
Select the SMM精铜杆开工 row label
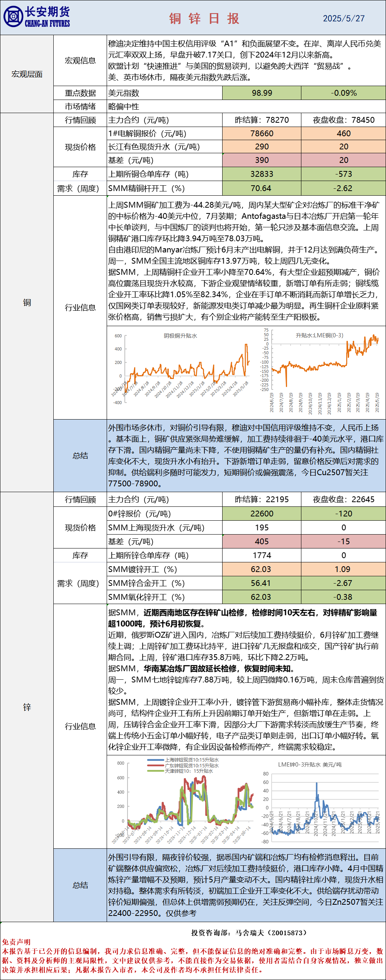tap(165, 188)
